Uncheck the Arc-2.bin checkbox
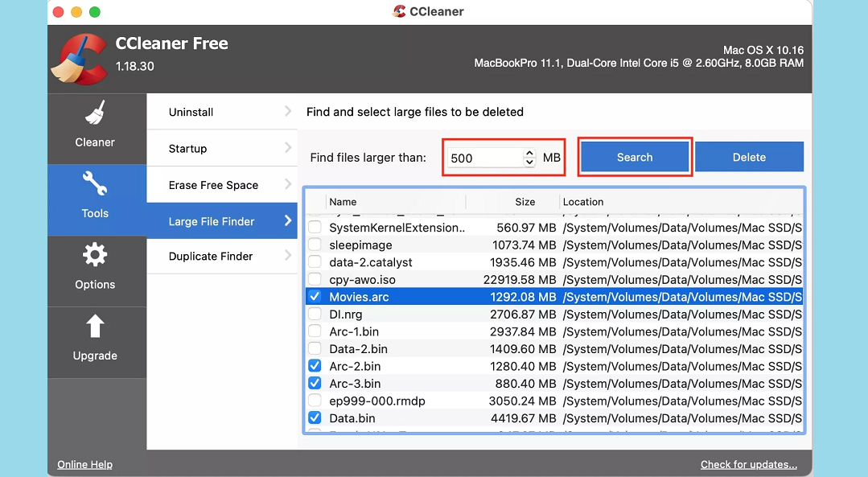 pyautogui.click(x=315, y=366)
